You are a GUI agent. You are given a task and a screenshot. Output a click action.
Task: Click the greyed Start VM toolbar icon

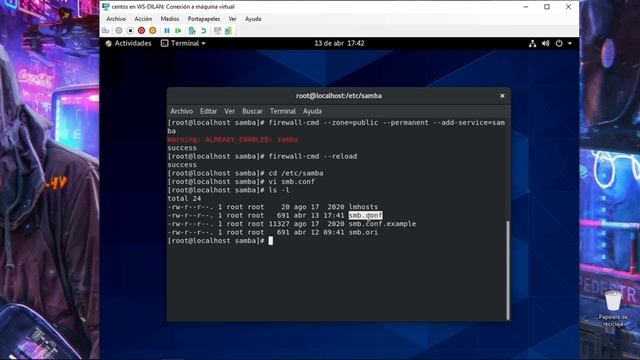coord(119,31)
